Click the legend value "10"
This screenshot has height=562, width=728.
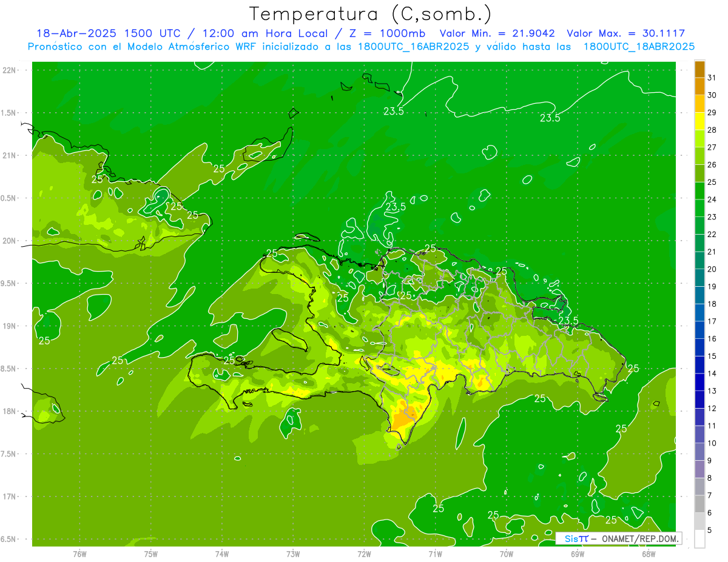click(712, 443)
